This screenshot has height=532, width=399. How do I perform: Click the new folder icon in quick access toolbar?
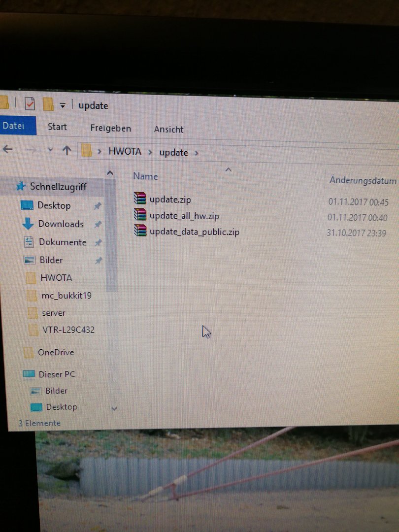click(x=48, y=104)
